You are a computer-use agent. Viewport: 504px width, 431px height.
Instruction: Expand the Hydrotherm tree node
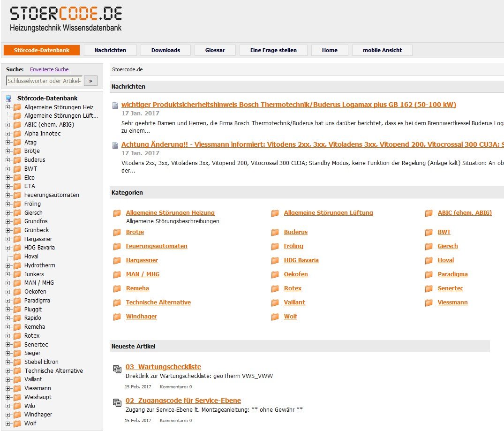(8, 265)
